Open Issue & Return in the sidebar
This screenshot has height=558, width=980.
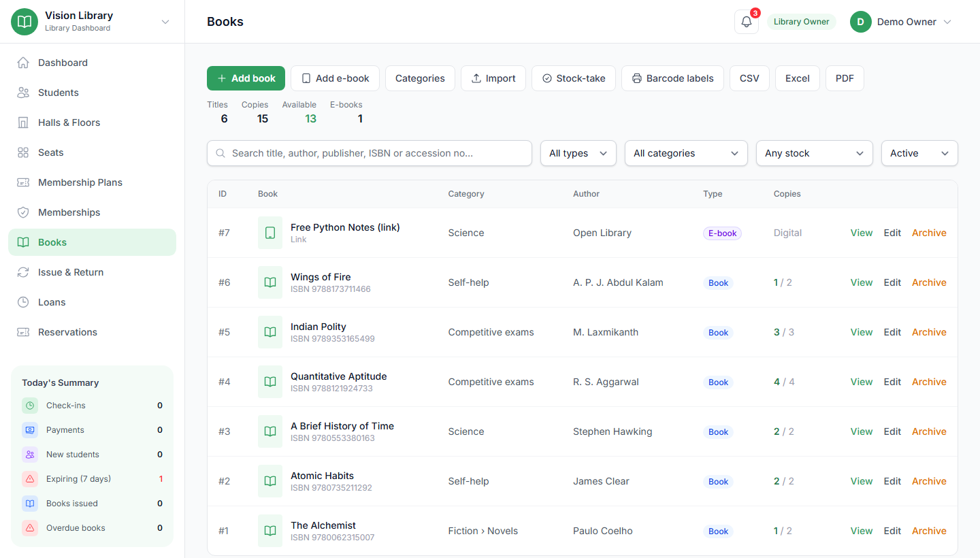point(92,272)
